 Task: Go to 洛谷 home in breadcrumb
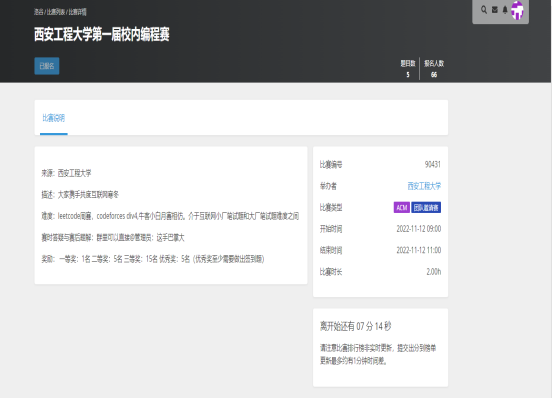tap(38, 12)
